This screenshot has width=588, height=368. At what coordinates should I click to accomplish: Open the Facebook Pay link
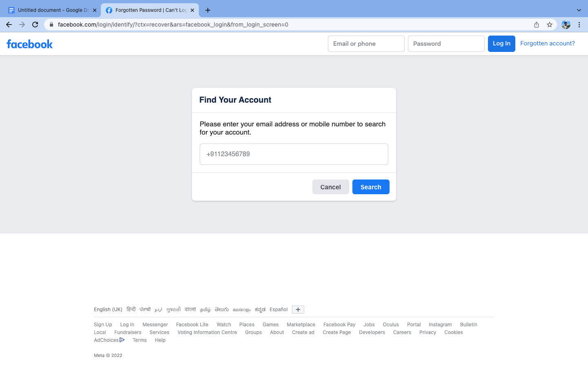pyautogui.click(x=339, y=325)
